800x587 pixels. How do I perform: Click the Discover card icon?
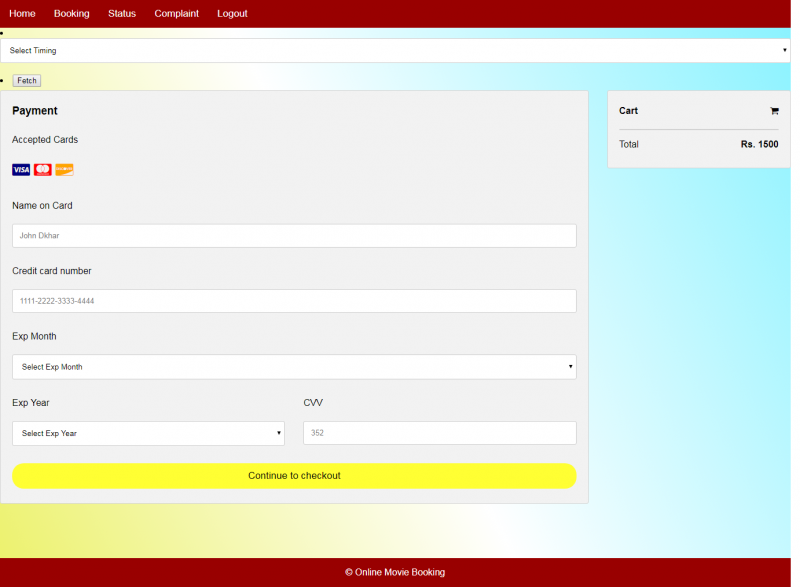click(x=64, y=170)
